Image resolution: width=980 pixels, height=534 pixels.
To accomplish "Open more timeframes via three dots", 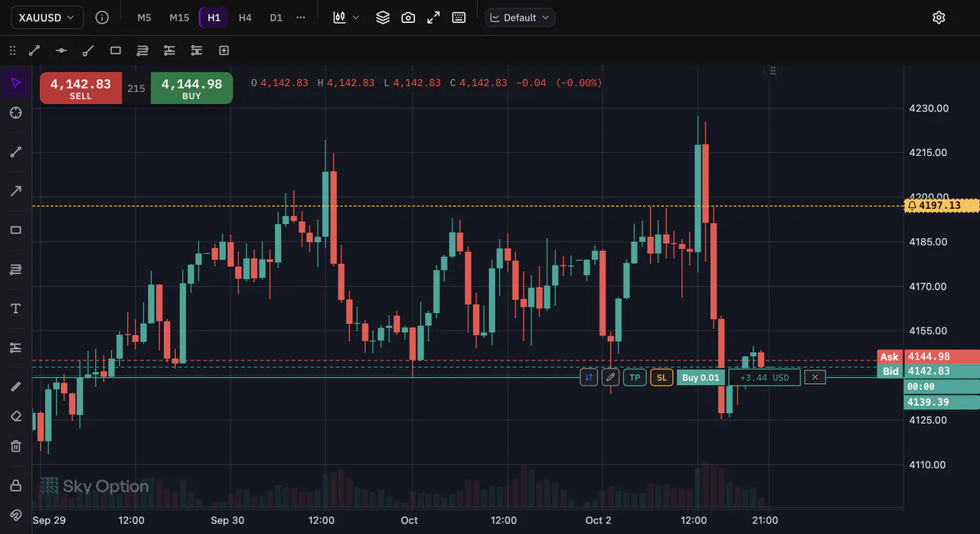I will click(301, 17).
